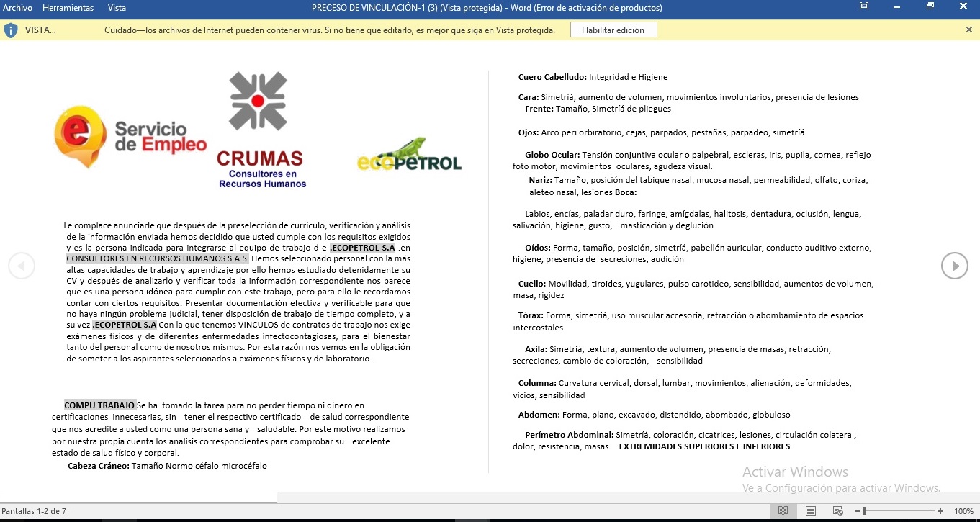Open the Vista menu
The height and width of the screenshot is (522, 980).
point(117,8)
